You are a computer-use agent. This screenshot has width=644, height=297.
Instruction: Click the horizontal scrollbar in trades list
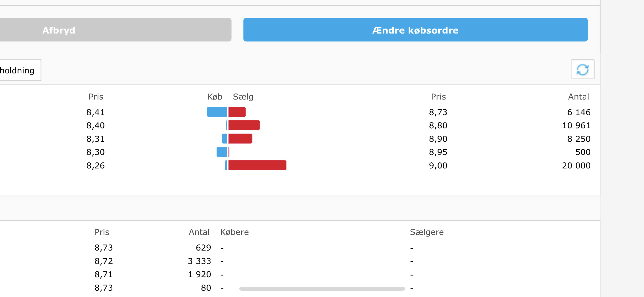[322, 289]
